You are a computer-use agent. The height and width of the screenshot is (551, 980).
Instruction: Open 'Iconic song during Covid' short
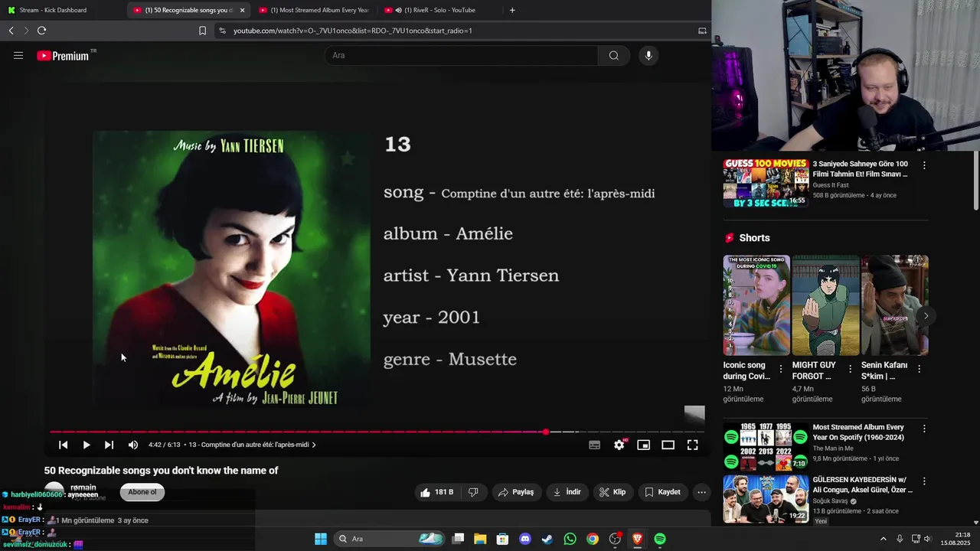coord(756,305)
